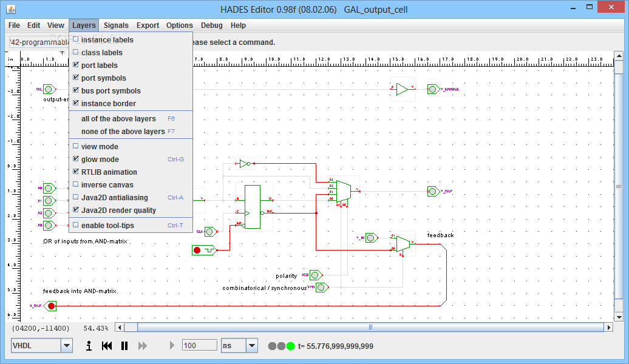Open the File menu

coord(14,25)
